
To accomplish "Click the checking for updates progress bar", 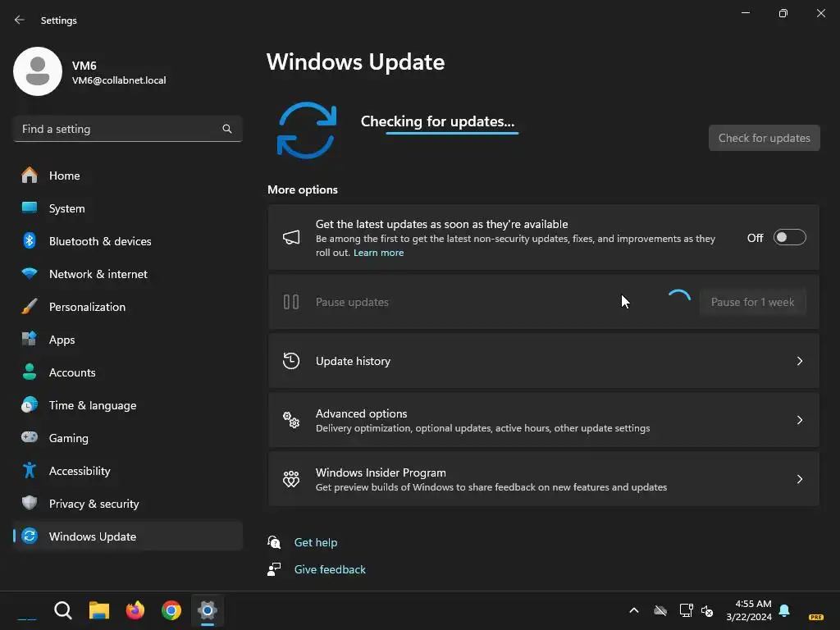I will coord(452,133).
